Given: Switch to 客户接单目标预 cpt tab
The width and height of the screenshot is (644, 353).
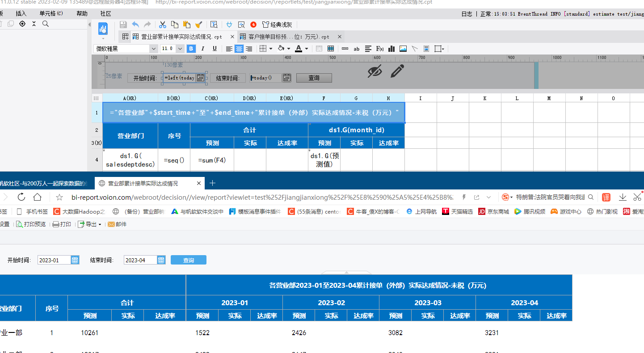Looking at the screenshot, I should click(288, 37).
